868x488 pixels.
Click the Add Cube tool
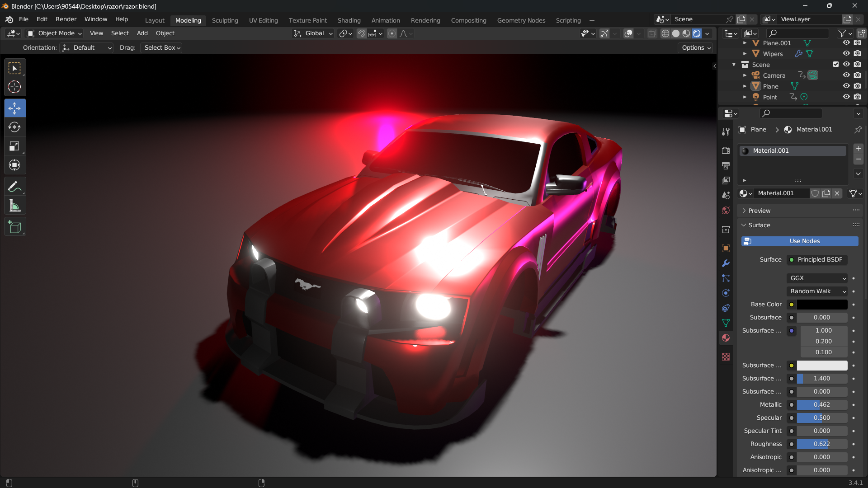pos(14,227)
